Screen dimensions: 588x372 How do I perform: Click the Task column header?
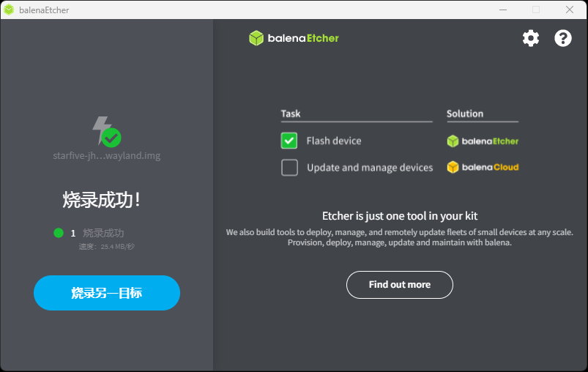coord(291,114)
